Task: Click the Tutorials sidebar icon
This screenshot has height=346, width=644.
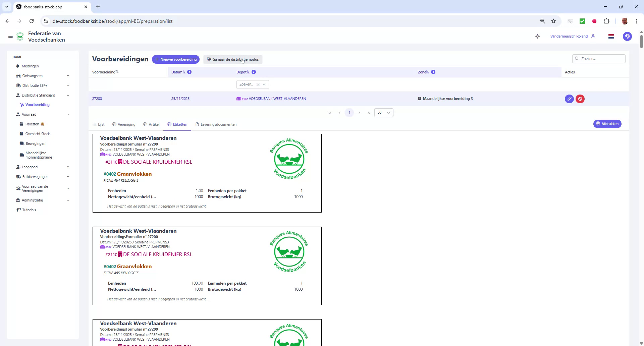Action: 18,210
